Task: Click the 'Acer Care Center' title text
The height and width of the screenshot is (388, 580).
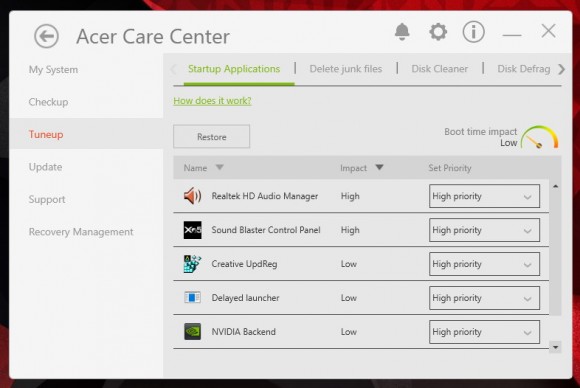Action: click(153, 37)
